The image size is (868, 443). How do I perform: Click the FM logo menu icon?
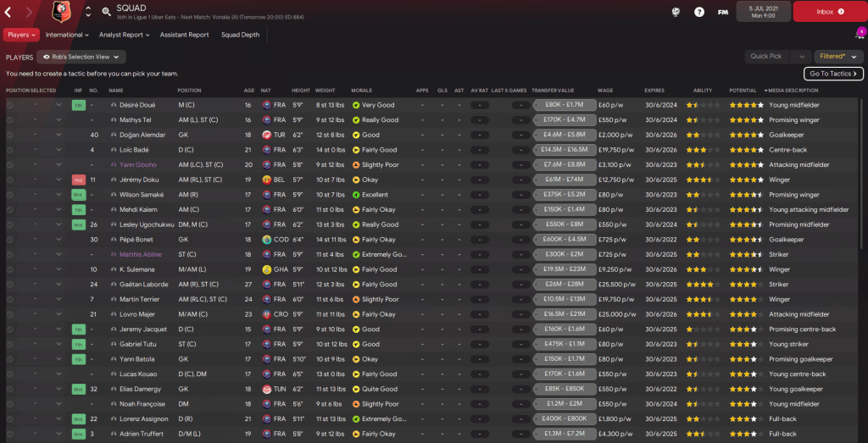click(x=722, y=12)
